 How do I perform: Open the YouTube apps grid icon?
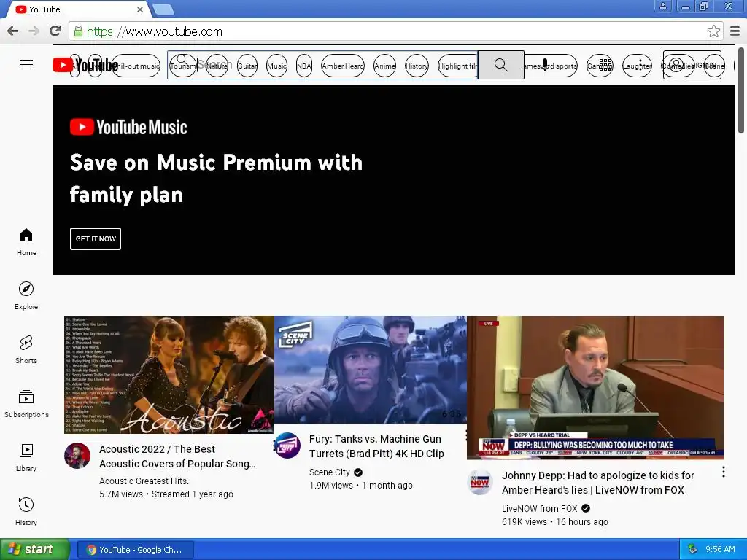point(605,65)
